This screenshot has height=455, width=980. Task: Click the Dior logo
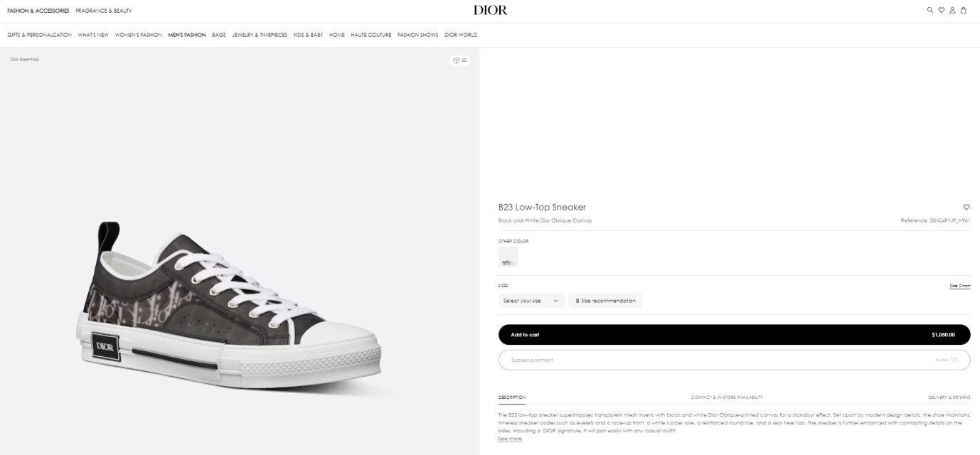pos(490,11)
